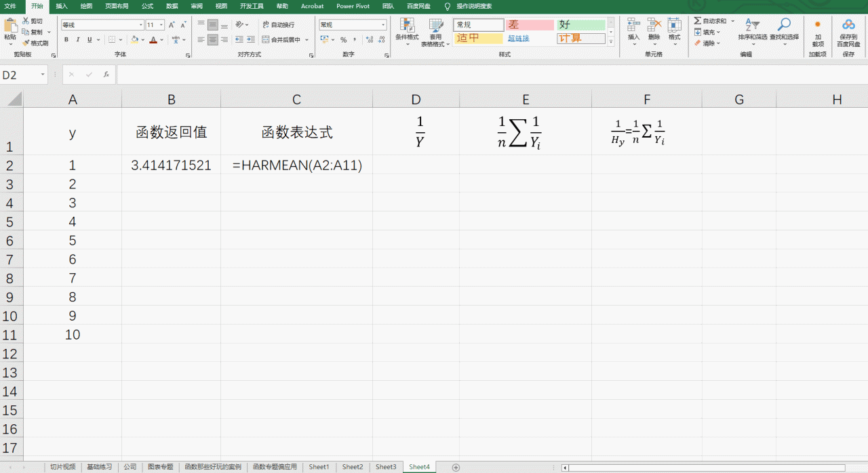Toggle middle vertical alignment
The height and width of the screenshot is (473, 868).
pyautogui.click(x=213, y=24)
